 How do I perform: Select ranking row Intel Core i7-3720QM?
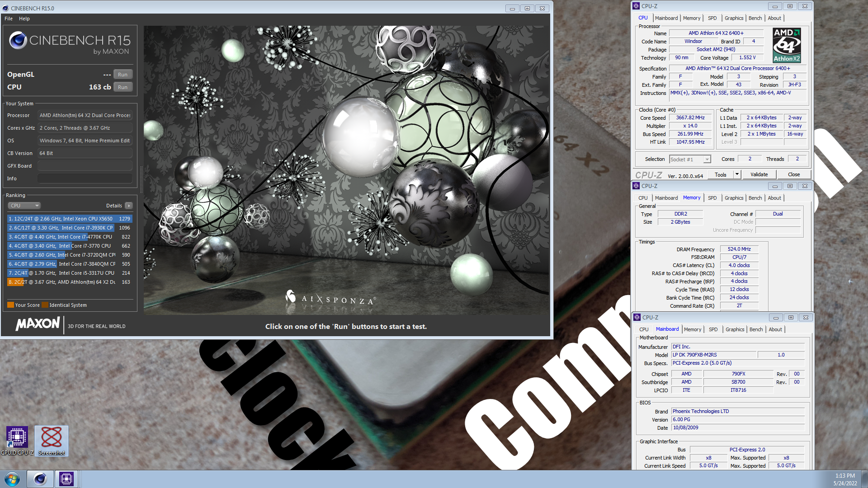[70, 255]
